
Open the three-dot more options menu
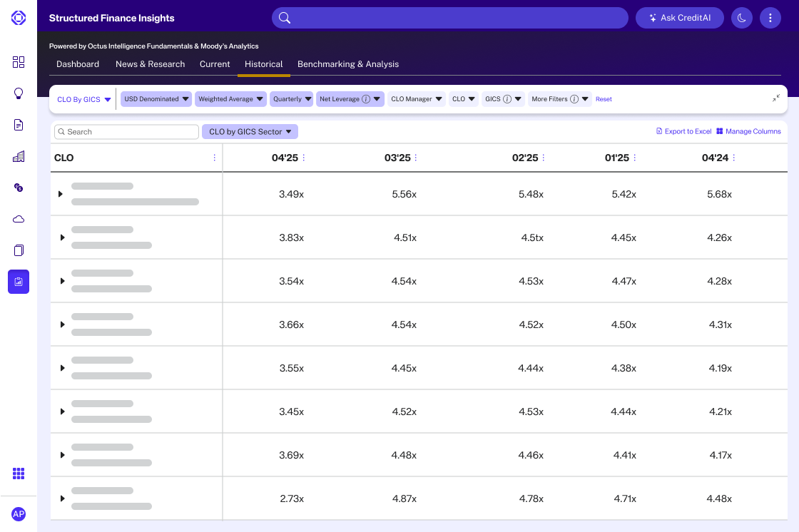click(770, 18)
